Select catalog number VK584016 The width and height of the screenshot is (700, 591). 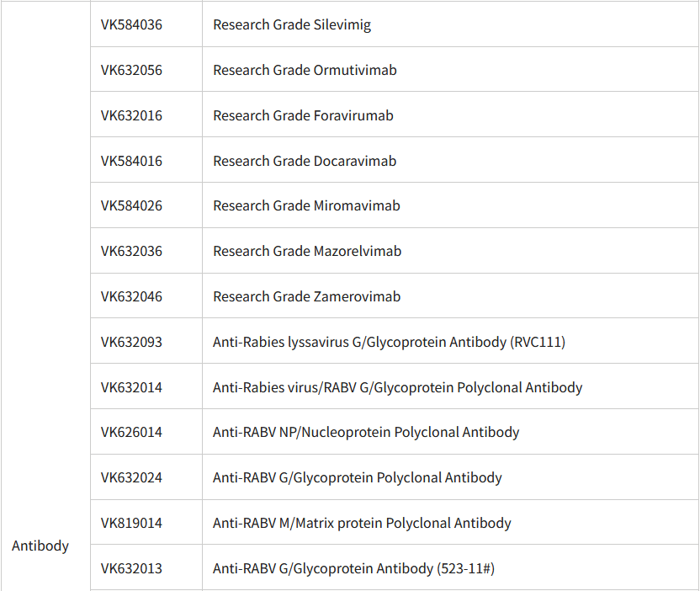click(x=131, y=161)
